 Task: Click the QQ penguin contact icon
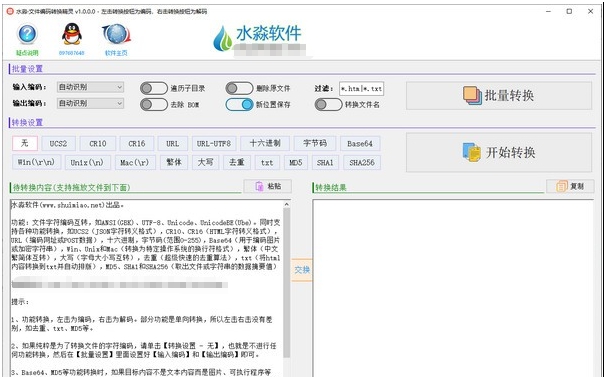pos(72,34)
